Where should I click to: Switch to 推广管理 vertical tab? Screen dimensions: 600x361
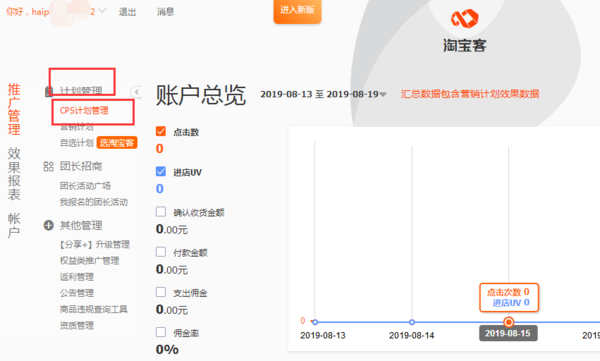coord(14,109)
